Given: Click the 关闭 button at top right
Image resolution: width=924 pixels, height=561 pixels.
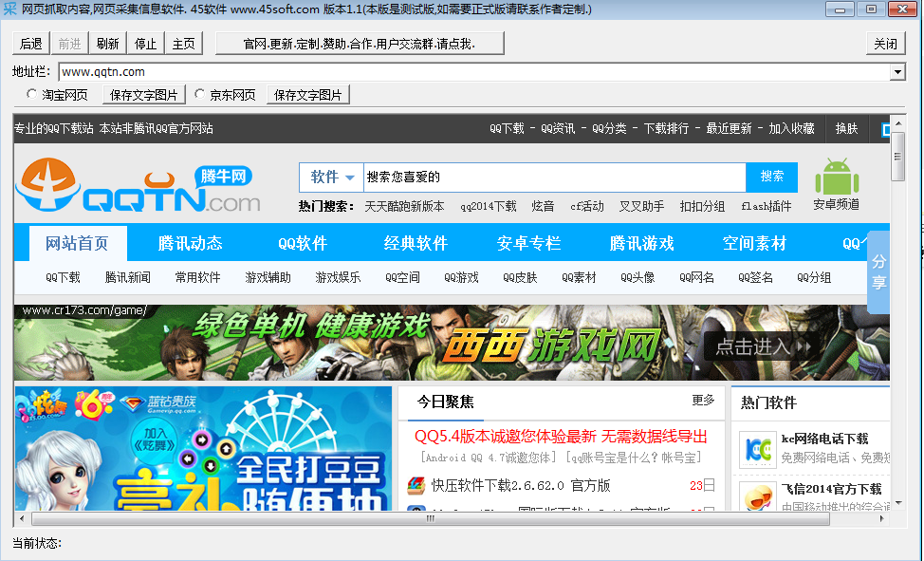Looking at the screenshot, I should coord(885,44).
